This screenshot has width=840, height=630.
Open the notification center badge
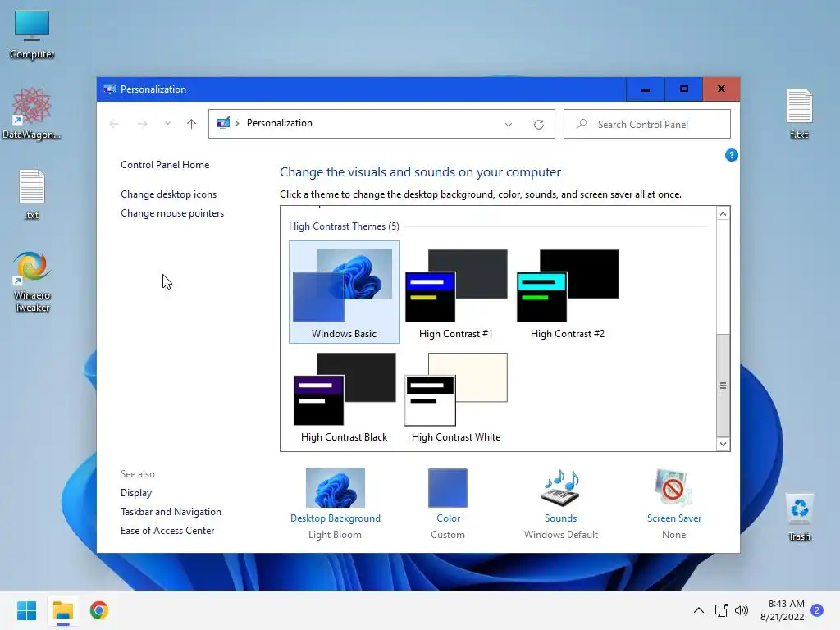817,610
